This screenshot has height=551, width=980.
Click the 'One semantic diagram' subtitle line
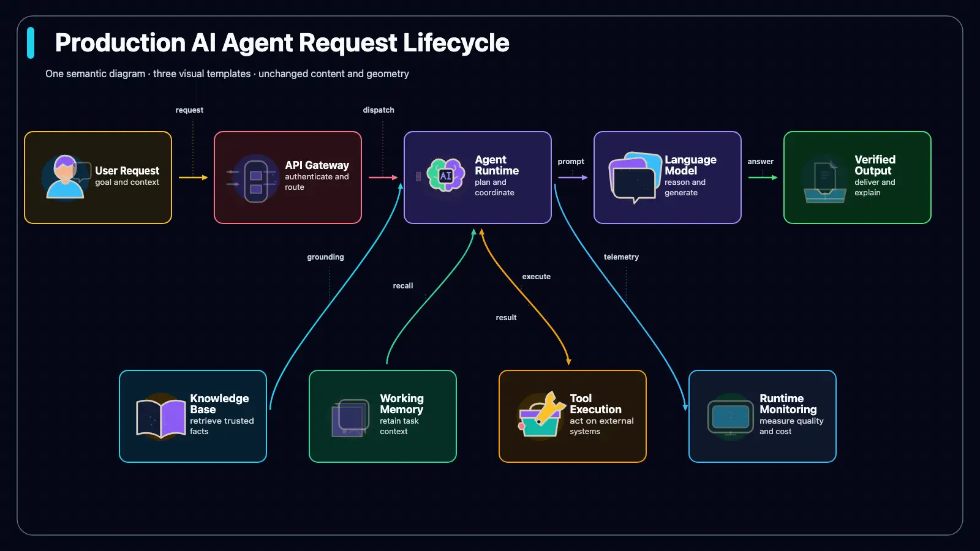click(227, 73)
